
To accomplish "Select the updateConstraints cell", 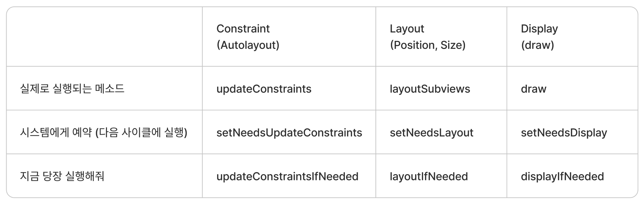I will coord(264,89).
